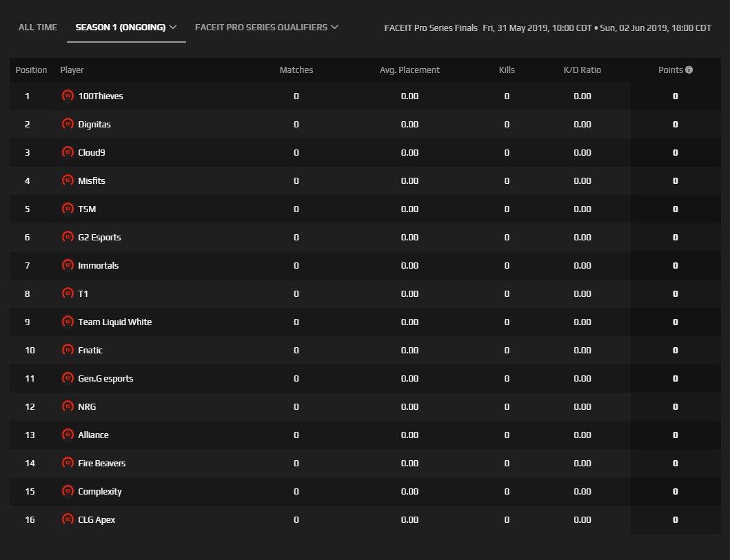Click the Kills column header
The image size is (730, 560).
click(507, 70)
